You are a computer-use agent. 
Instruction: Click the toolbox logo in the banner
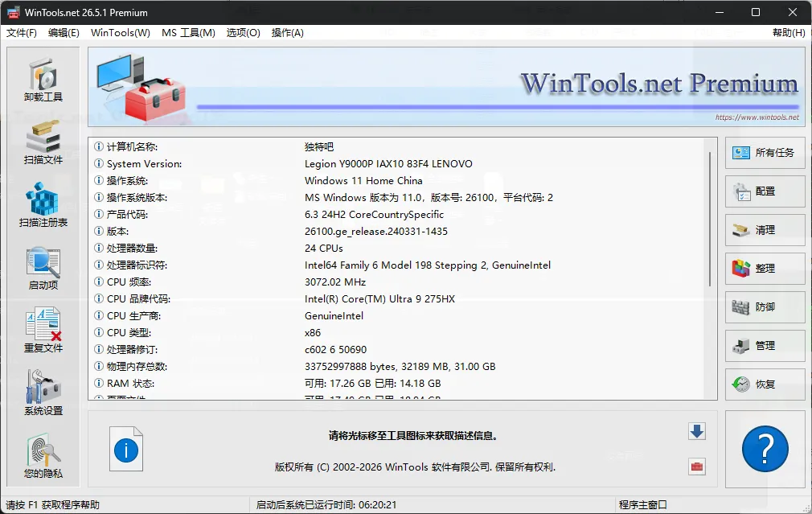click(141, 87)
